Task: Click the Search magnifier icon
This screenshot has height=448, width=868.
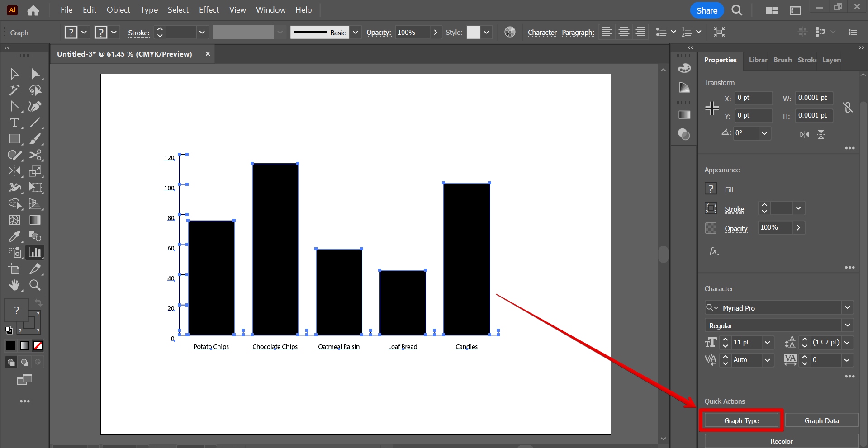Action: point(737,10)
